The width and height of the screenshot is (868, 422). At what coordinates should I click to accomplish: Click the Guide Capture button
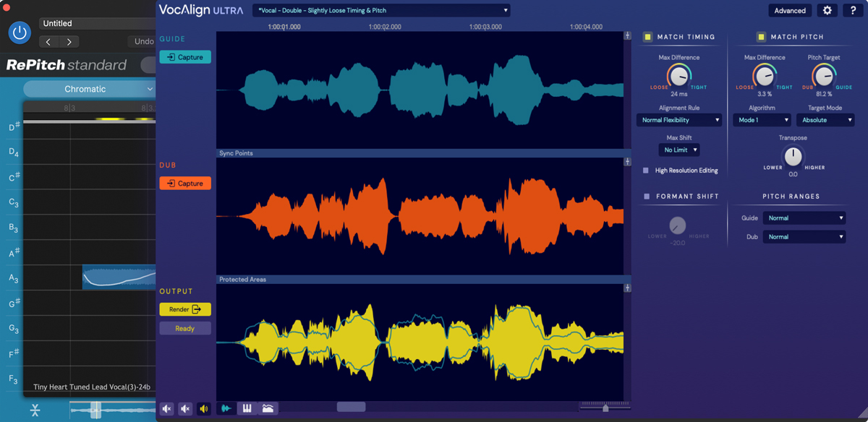[x=184, y=56]
